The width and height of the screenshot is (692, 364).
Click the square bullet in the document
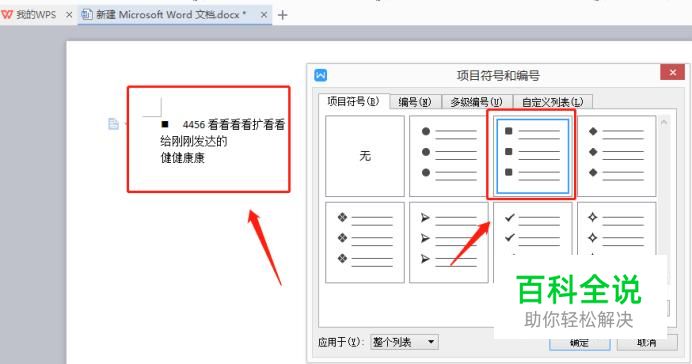(165, 124)
